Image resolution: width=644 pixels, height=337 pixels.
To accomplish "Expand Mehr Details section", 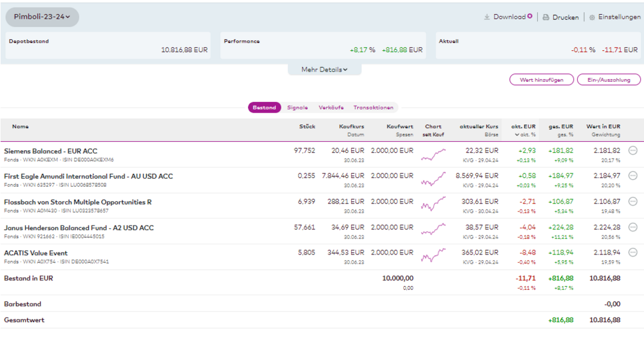I will pos(325,70).
